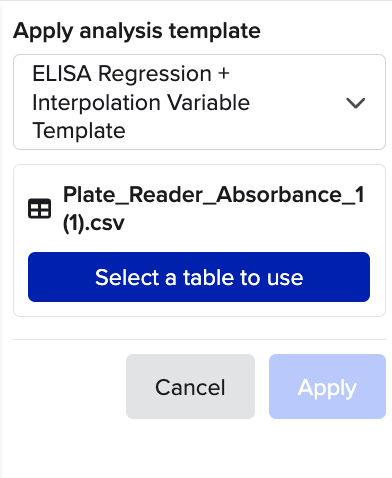Click the Plate_Reader_Absorbance file card
Viewport: 392px width, 478px height.
pos(199,240)
